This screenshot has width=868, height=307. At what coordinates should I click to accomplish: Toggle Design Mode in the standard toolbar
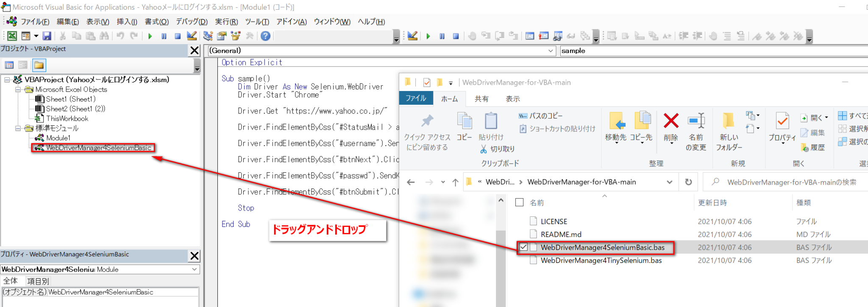coord(192,36)
